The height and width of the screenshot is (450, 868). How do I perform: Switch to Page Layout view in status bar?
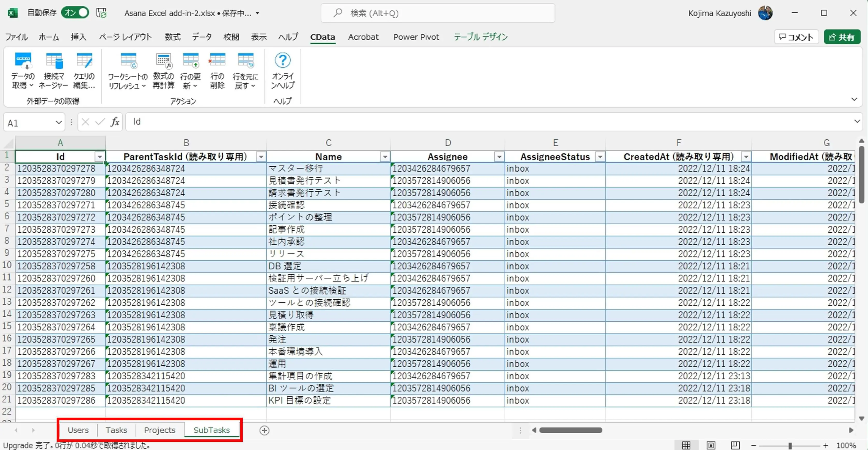(x=711, y=445)
